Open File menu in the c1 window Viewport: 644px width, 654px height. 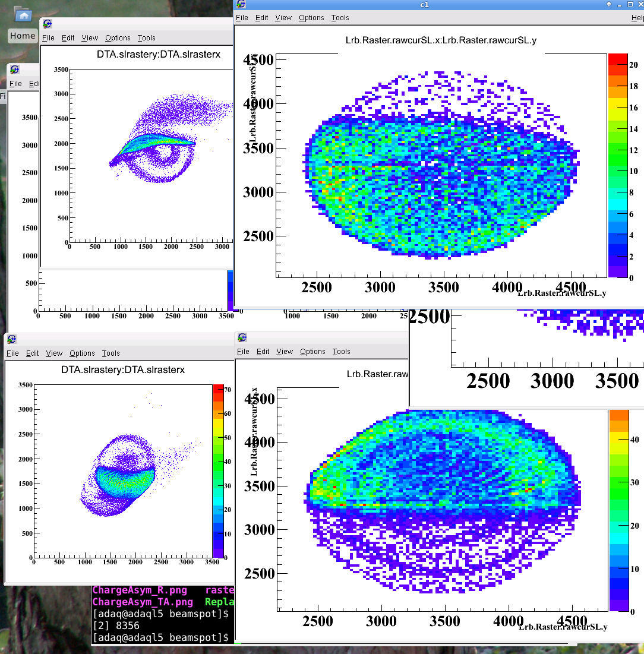(242, 17)
